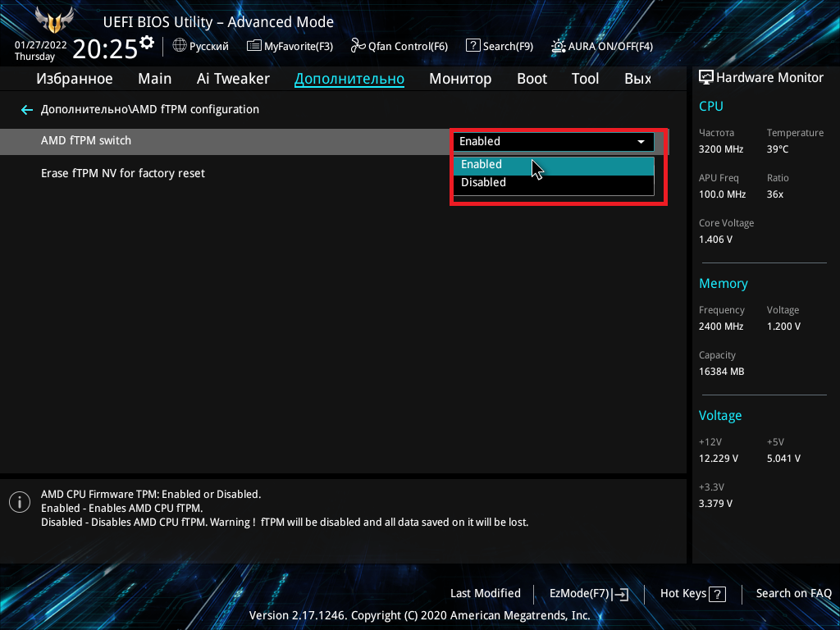
Task: Open Search on FAQ
Action: tap(794, 594)
